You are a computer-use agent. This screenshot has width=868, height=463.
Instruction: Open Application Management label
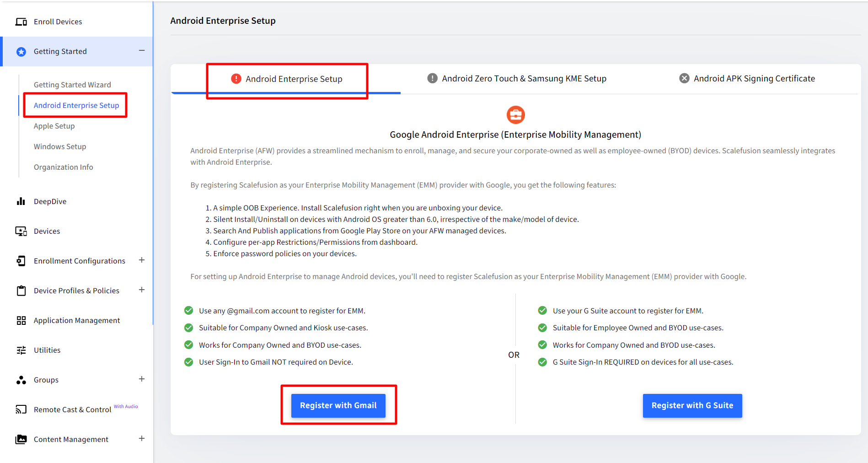pyautogui.click(x=77, y=320)
